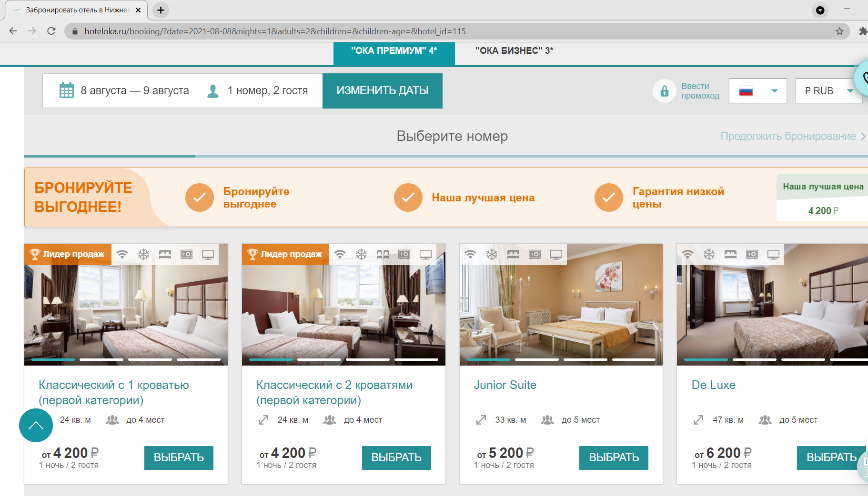Click the guest person icon
Viewport: 868px width, 496px height.
213,91
